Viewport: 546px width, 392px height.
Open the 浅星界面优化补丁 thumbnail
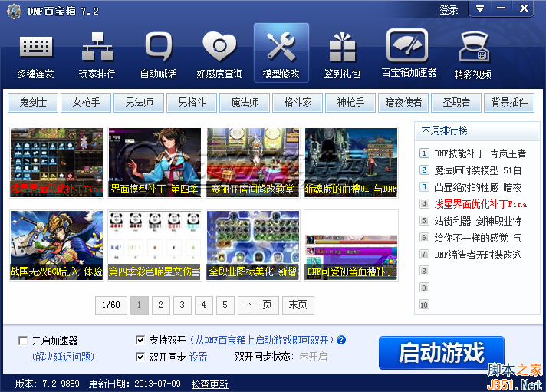(x=57, y=163)
